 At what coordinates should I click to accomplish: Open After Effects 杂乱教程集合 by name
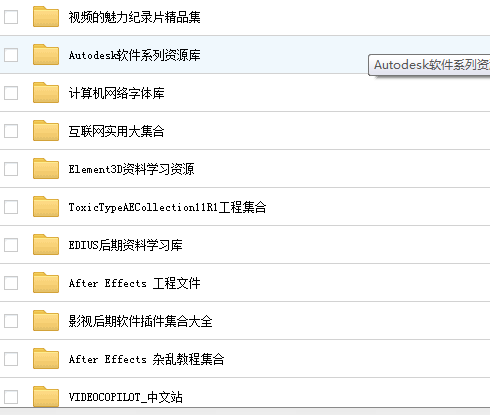146,359
